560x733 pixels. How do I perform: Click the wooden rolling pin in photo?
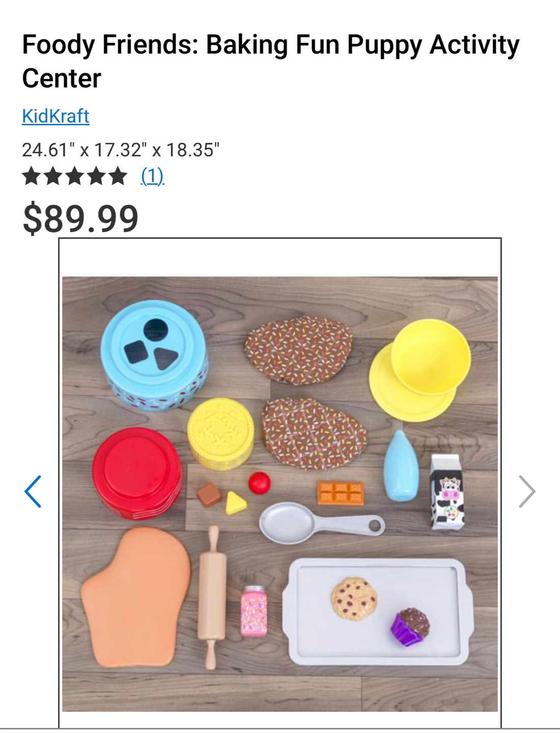(211, 598)
